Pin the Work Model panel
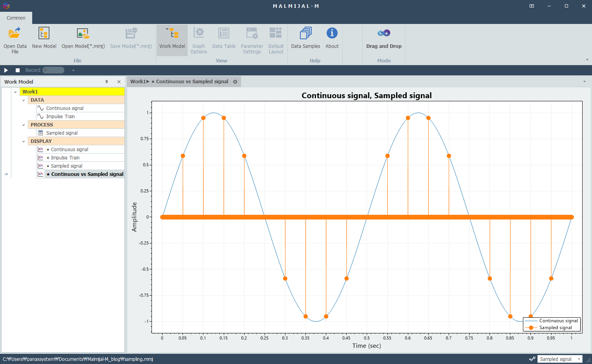The height and width of the screenshot is (364, 592). [x=106, y=82]
